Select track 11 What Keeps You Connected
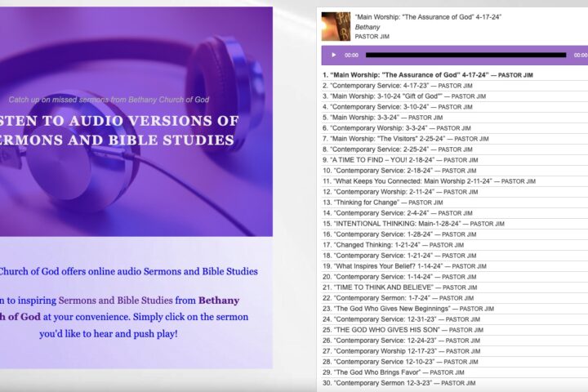This screenshot has width=588, height=392. pos(455,181)
